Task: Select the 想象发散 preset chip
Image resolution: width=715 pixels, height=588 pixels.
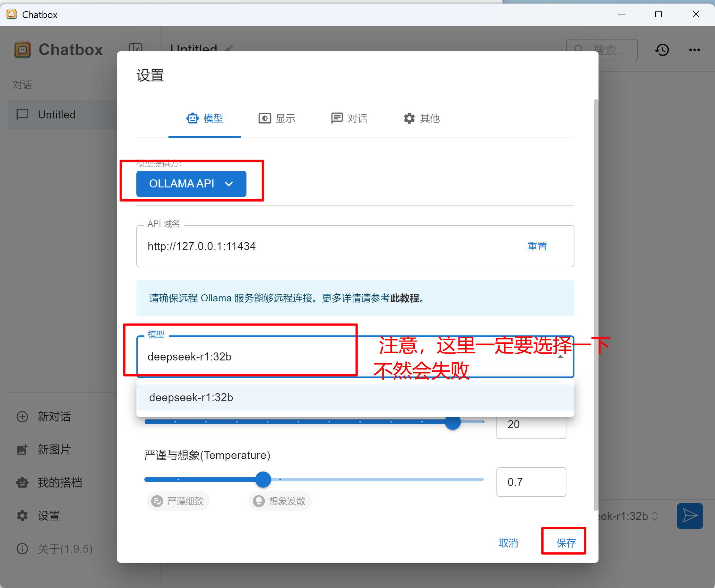Action: tap(280, 501)
